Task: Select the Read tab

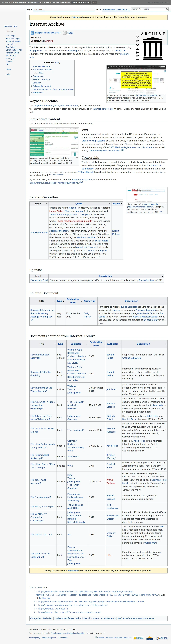Action: [98, 9]
